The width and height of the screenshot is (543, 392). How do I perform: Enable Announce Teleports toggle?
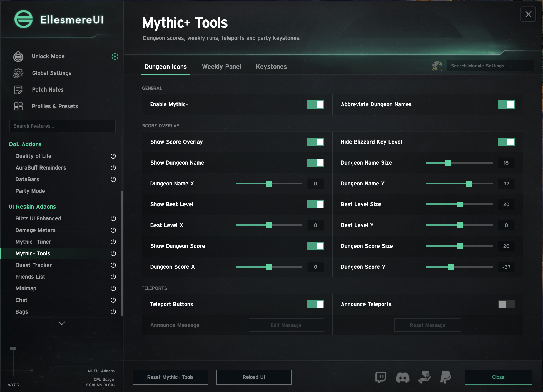(x=506, y=304)
